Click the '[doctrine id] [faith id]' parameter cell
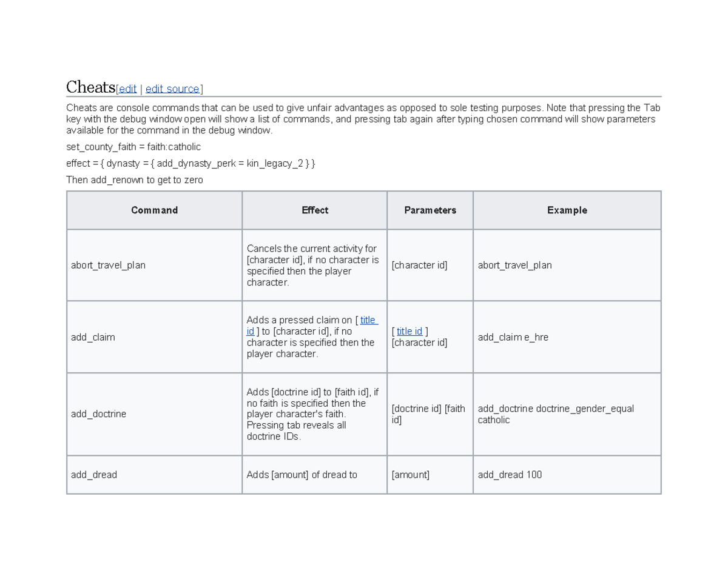Screen dimensions: 728x562 428,414
